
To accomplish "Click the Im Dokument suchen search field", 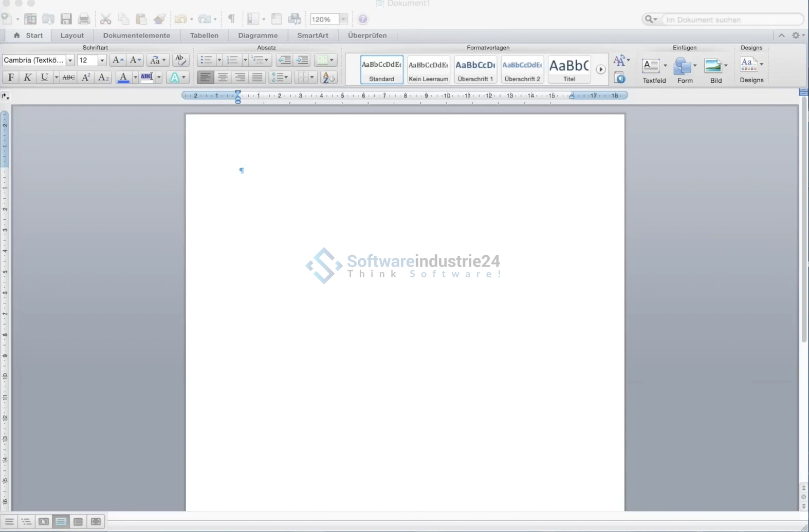I will click(x=731, y=20).
